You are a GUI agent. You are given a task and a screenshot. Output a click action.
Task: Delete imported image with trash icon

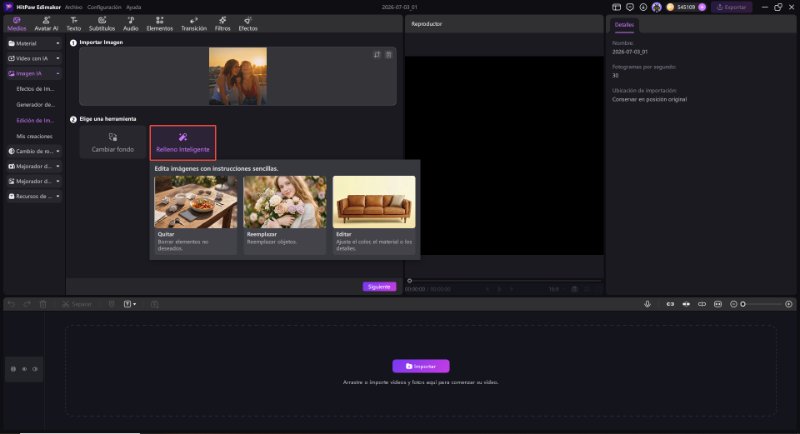389,55
